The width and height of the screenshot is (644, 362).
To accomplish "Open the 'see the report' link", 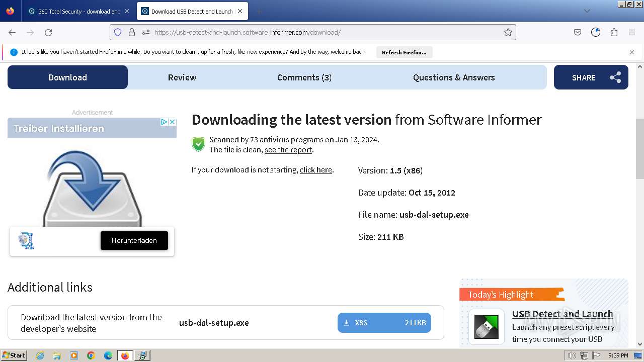I will (x=288, y=150).
